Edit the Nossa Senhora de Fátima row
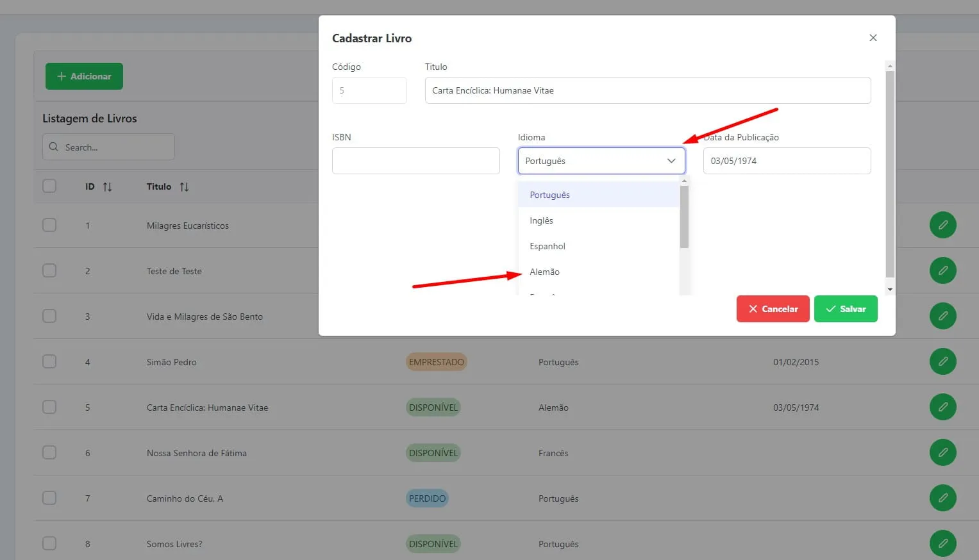979x560 pixels. coord(942,453)
